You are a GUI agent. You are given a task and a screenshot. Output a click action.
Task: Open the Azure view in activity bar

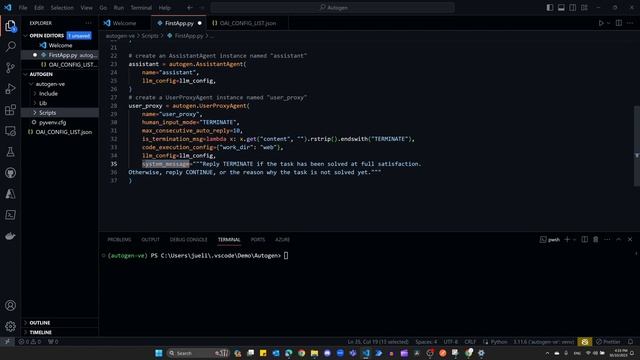click(x=10, y=194)
